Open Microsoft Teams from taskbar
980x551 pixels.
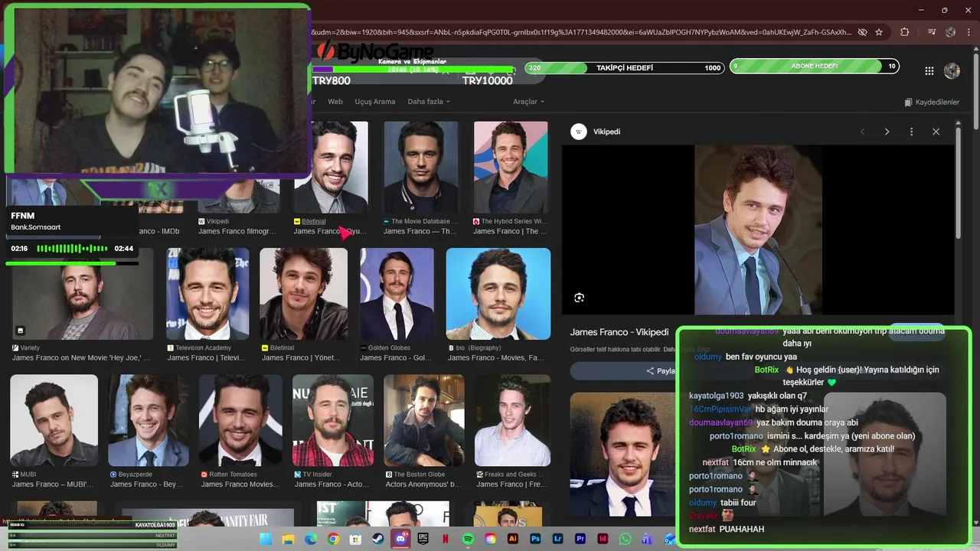point(648,539)
